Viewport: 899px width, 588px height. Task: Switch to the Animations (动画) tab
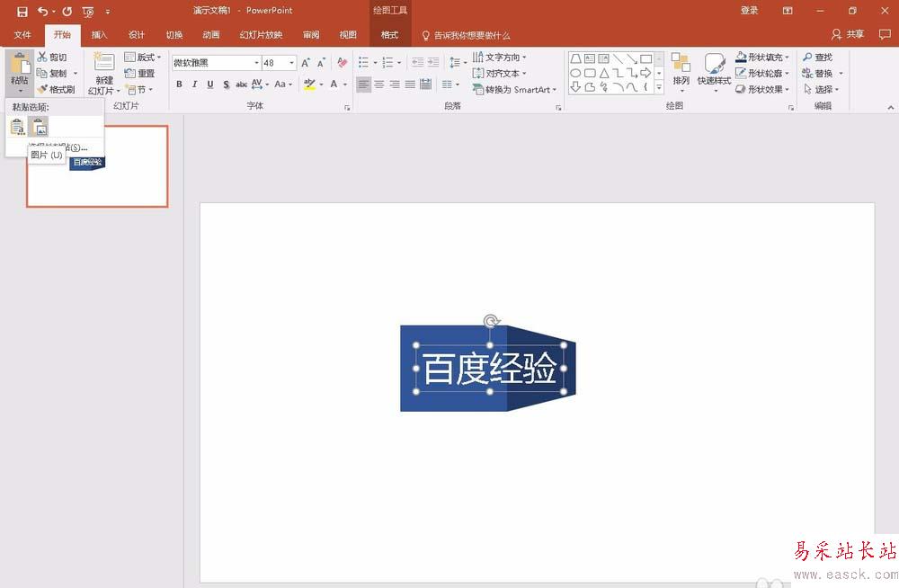[211, 35]
